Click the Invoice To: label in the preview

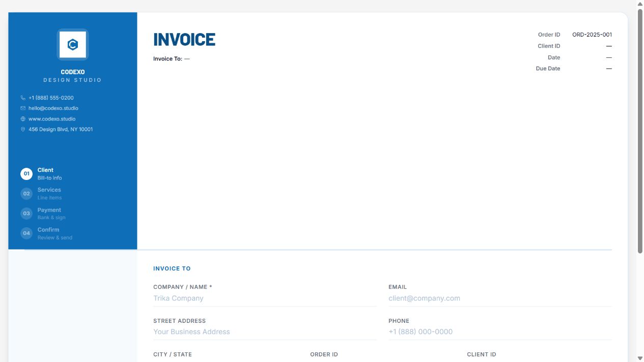(x=167, y=59)
